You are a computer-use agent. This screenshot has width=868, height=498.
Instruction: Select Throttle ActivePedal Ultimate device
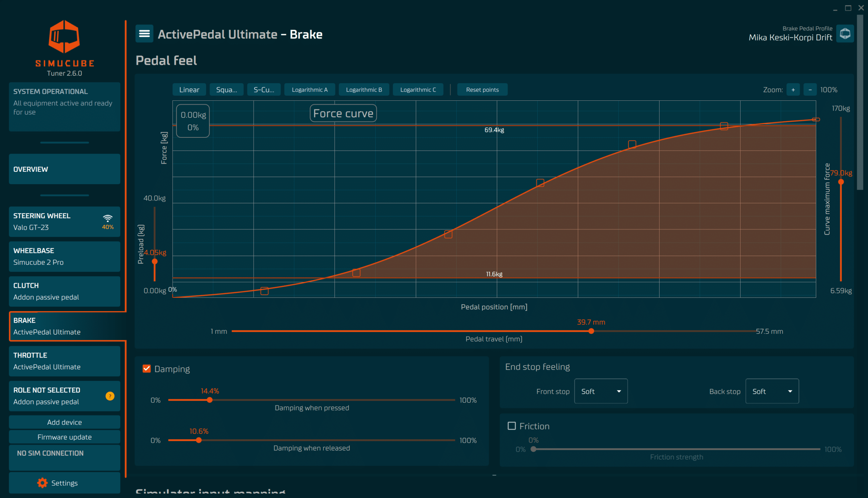64,361
